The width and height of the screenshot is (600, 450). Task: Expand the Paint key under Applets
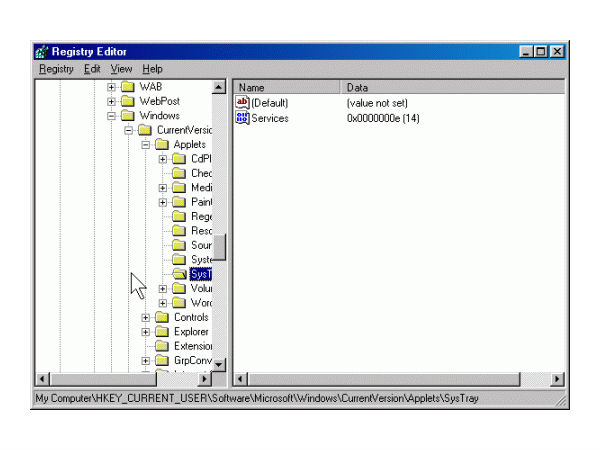coord(163,202)
